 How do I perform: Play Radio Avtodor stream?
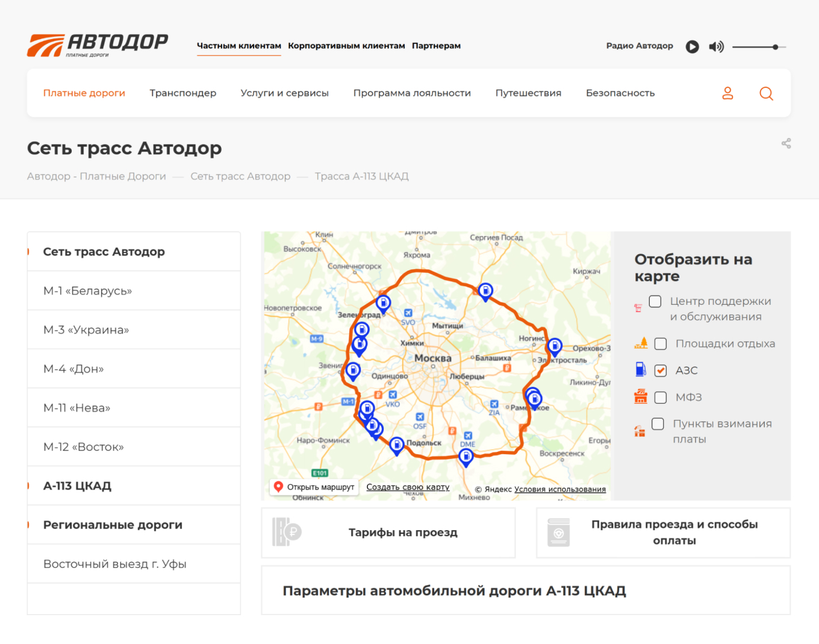692,46
